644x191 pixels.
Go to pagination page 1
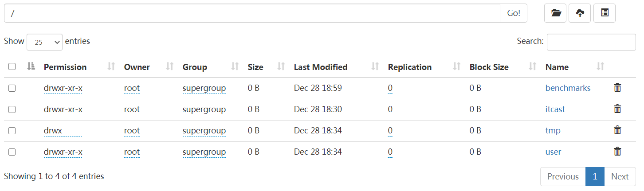[x=595, y=176]
